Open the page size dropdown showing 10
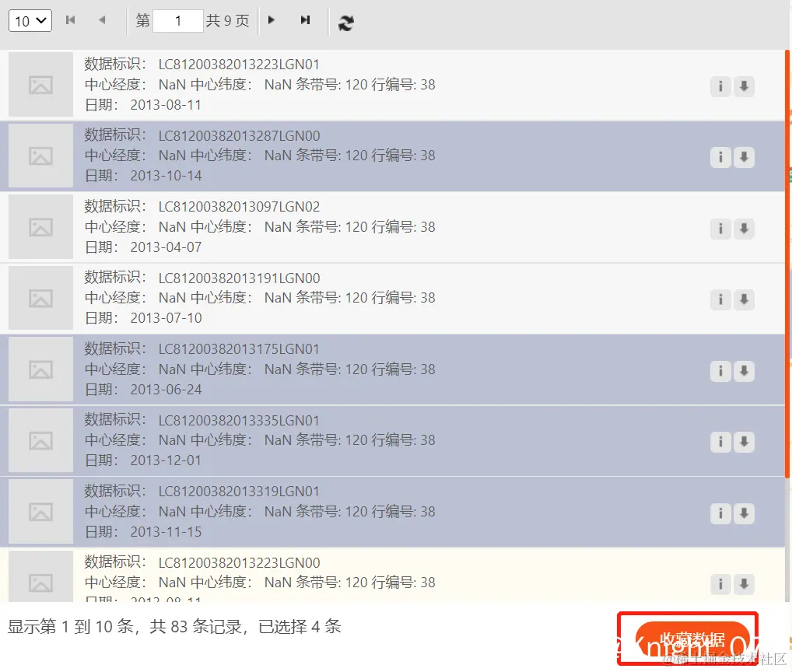 coord(30,21)
